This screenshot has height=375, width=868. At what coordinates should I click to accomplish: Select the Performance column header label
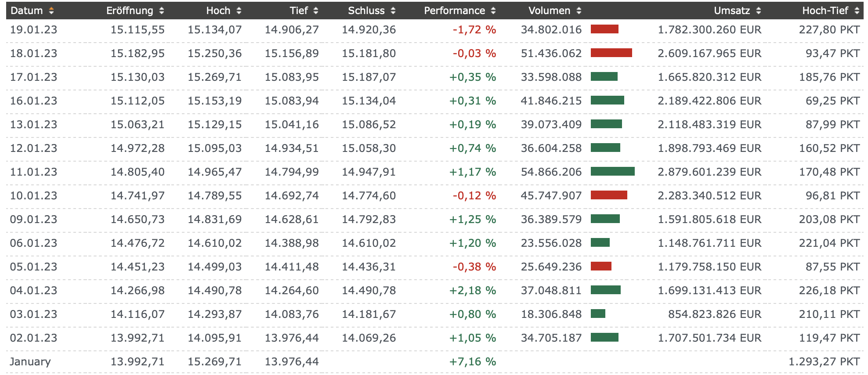pyautogui.click(x=454, y=11)
